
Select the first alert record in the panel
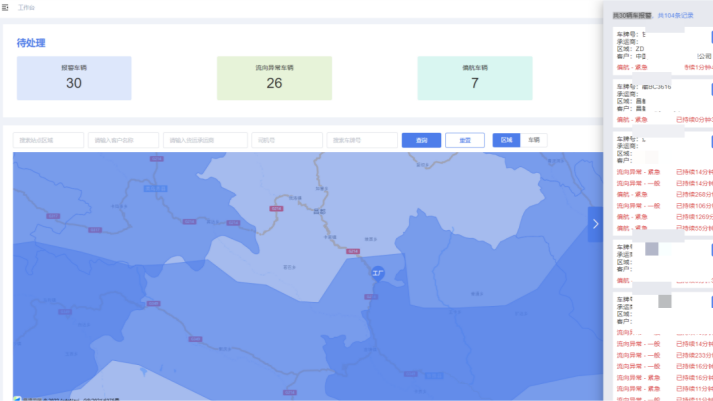pyautogui.click(x=660, y=50)
